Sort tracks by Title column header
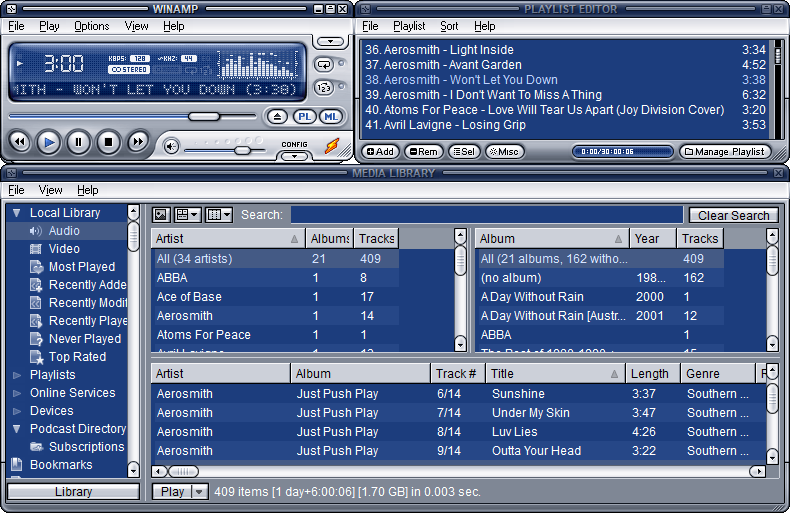 [x=555, y=373]
